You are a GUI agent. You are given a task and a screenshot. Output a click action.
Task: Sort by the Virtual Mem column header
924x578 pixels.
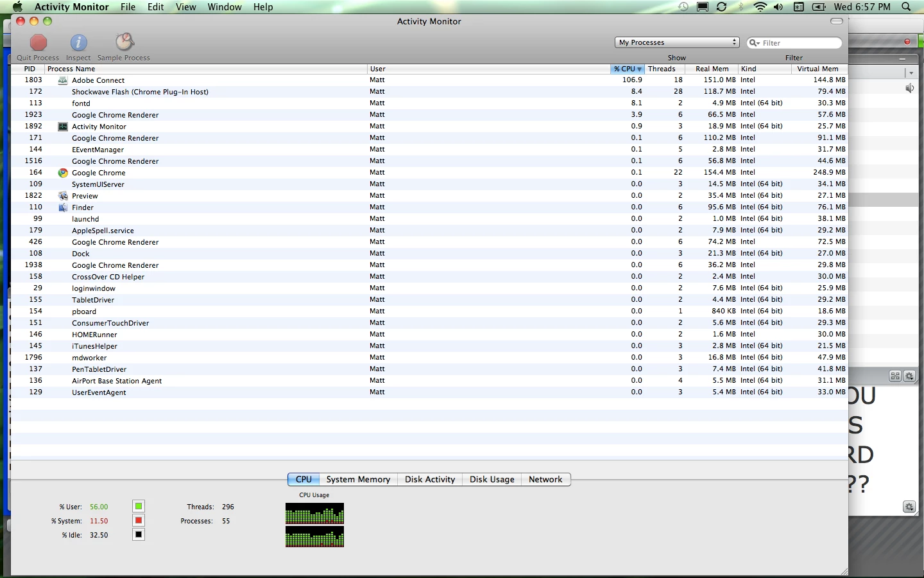click(819, 69)
